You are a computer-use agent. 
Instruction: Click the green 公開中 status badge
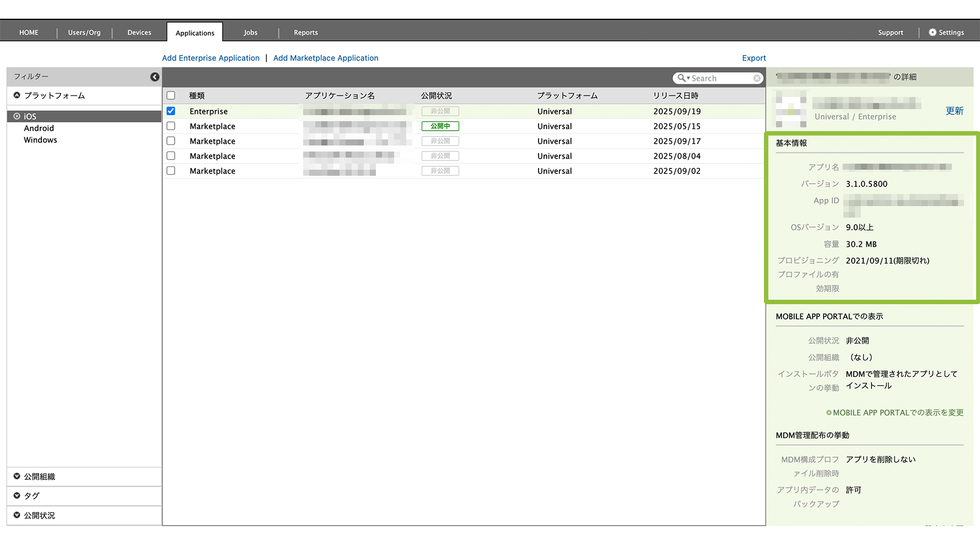[440, 126]
